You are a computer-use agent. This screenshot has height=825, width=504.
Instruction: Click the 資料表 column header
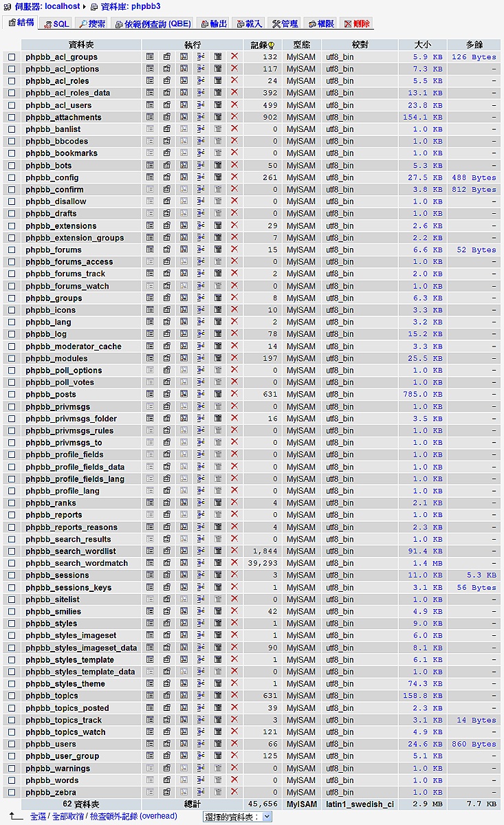pyautogui.click(x=82, y=45)
